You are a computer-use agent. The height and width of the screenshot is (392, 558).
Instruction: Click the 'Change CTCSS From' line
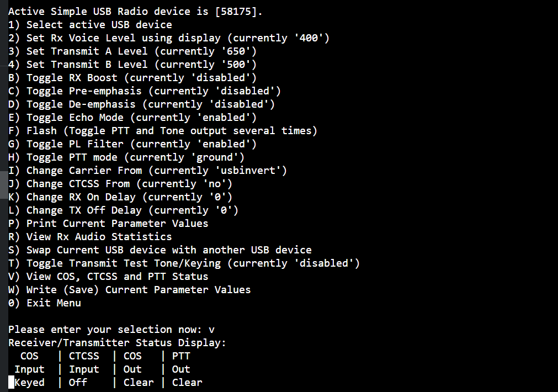120,184
